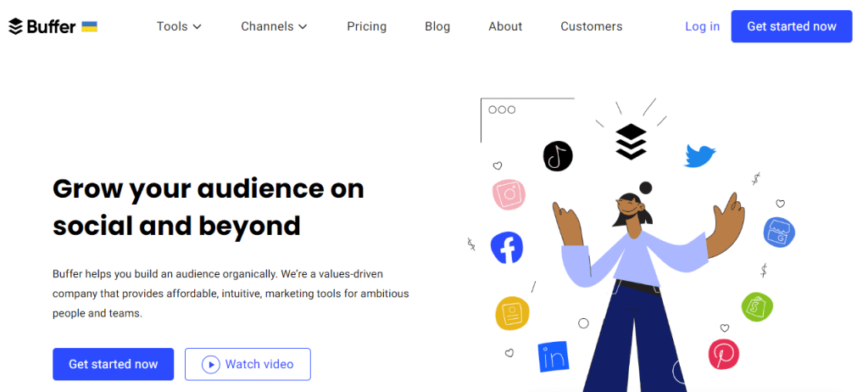Go to the Blog page
The height and width of the screenshot is (392, 868).
[x=437, y=26]
